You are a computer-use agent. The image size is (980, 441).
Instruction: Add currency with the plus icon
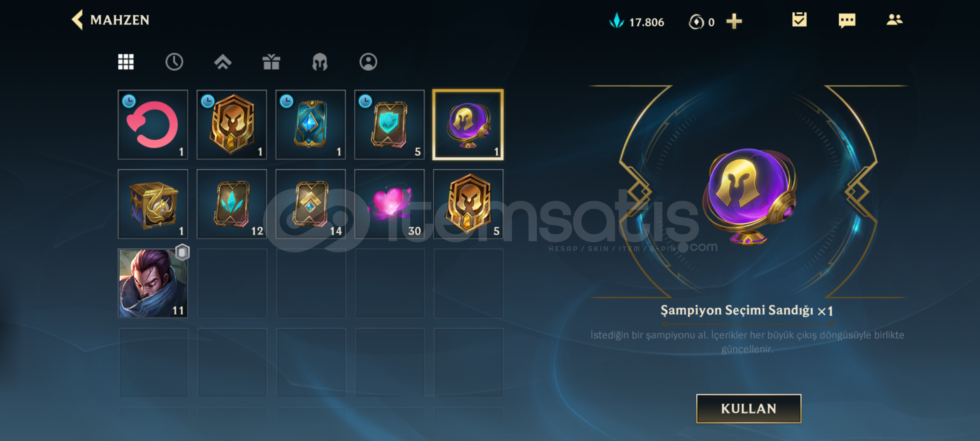[x=734, y=21]
